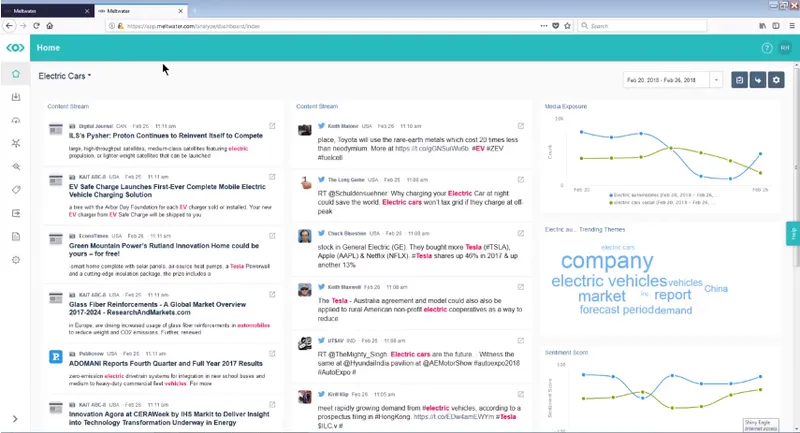Open the reports document sidebar icon
The height and width of the screenshot is (433, 800).
[16, 237]
